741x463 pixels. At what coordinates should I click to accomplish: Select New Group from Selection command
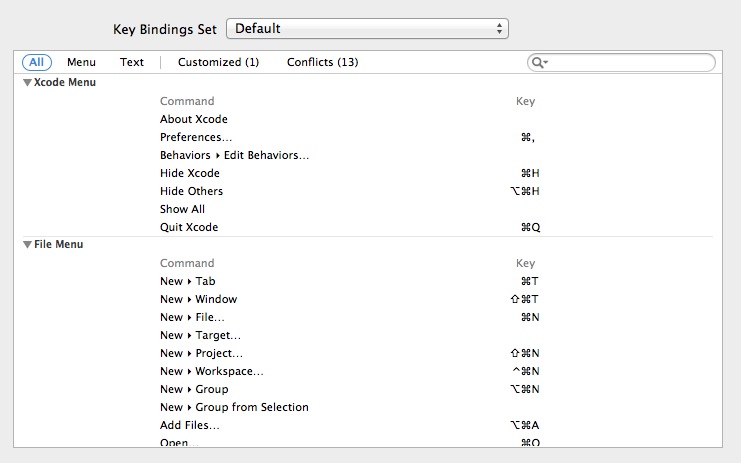(234, 407)
